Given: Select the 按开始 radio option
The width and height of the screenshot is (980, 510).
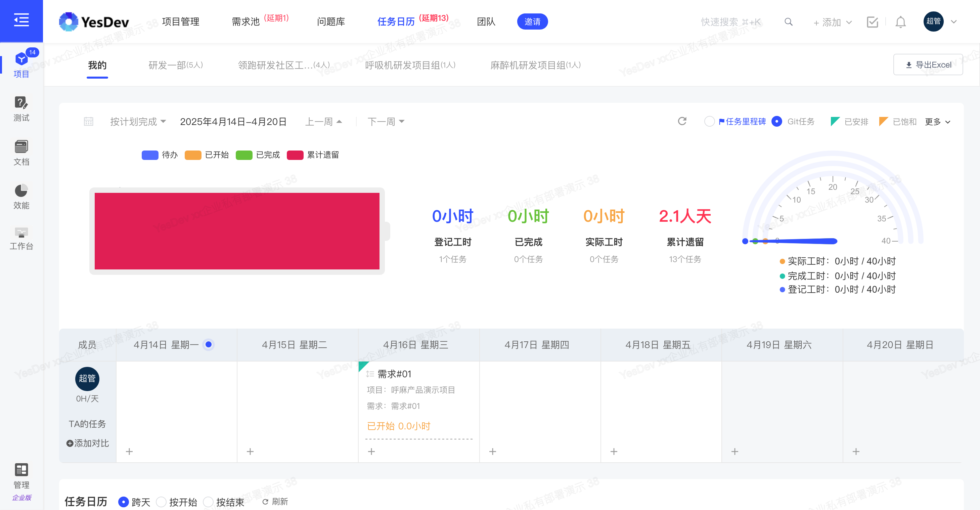Looking at the screenshot, I should click(161, 502).
